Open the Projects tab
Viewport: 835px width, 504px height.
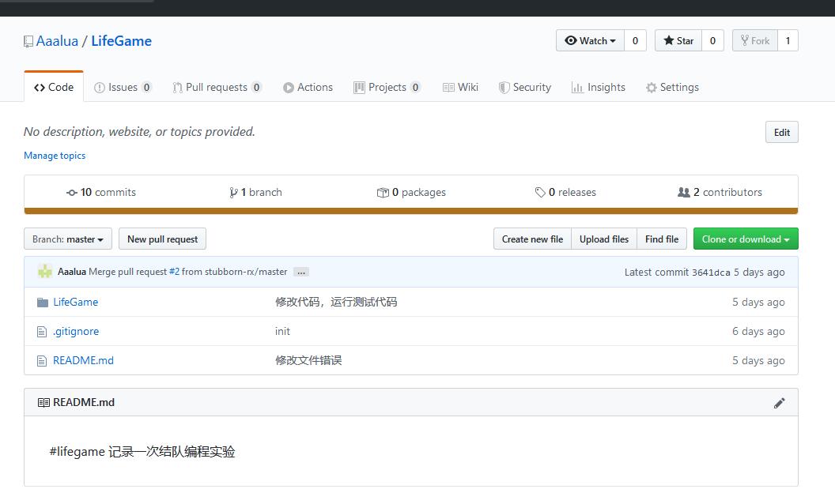pos(387,87)
